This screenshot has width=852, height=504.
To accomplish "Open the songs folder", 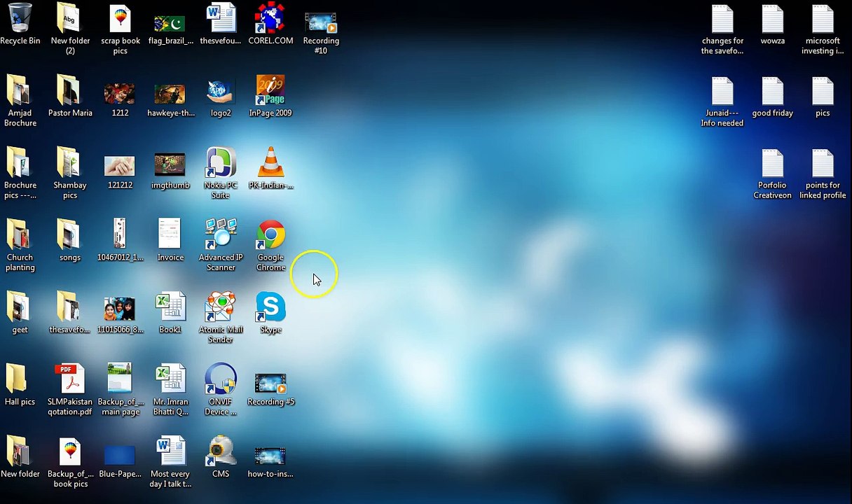I will click(69, 235).
